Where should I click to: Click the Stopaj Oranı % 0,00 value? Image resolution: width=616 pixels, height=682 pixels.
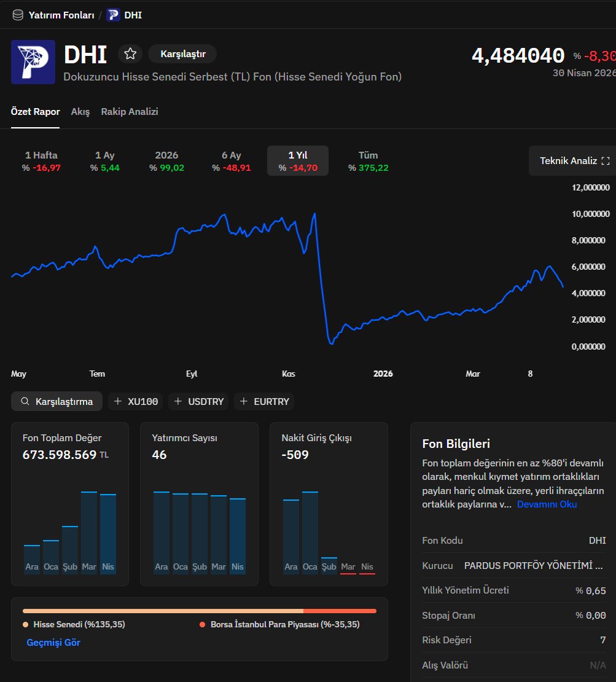click(x=591, y=616)
